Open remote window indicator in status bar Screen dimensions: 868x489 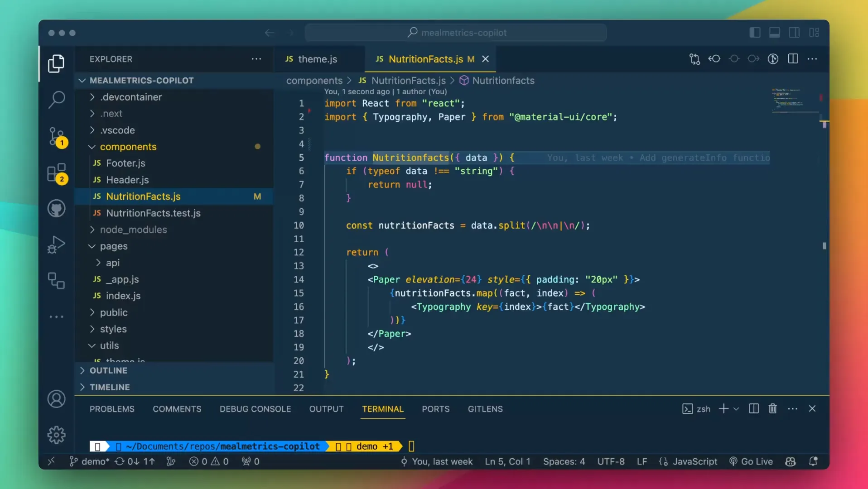51,461
